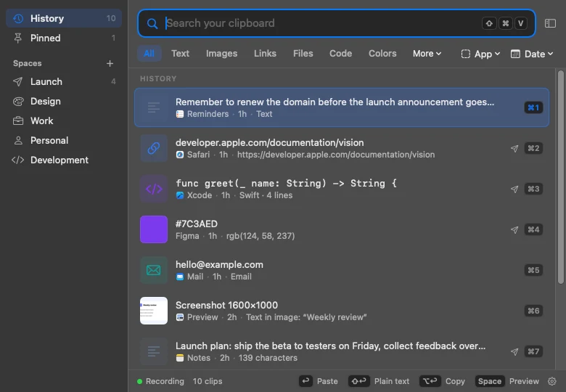Viewport: 566px width, 392px height.
Task: Click the ⌘1 shortcut badge
Action: pos(533,107)
